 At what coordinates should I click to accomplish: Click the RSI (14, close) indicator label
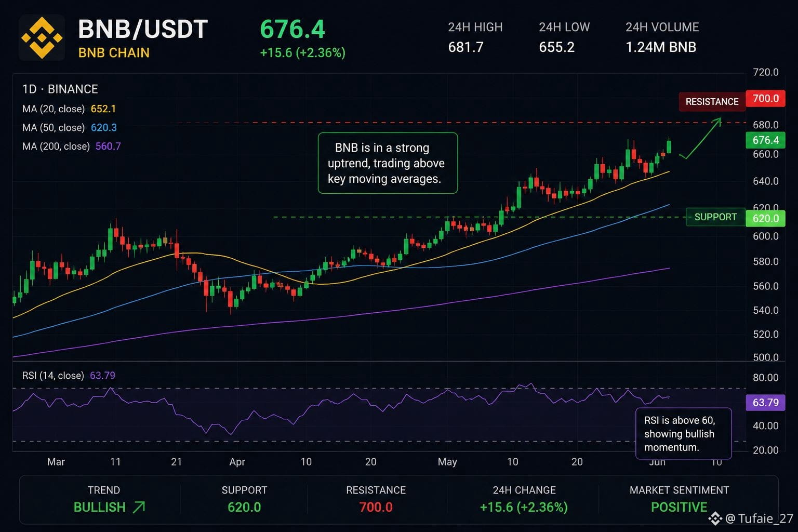(x=53, y=376)
